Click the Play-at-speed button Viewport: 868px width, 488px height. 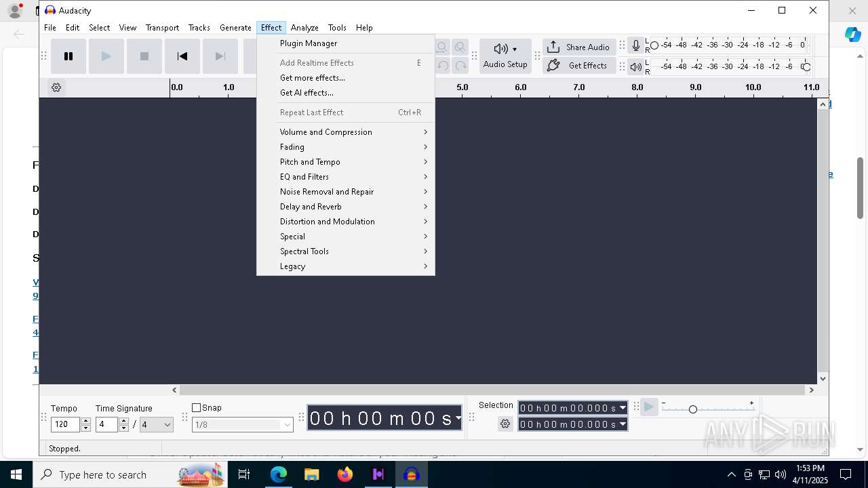[649, 407]
